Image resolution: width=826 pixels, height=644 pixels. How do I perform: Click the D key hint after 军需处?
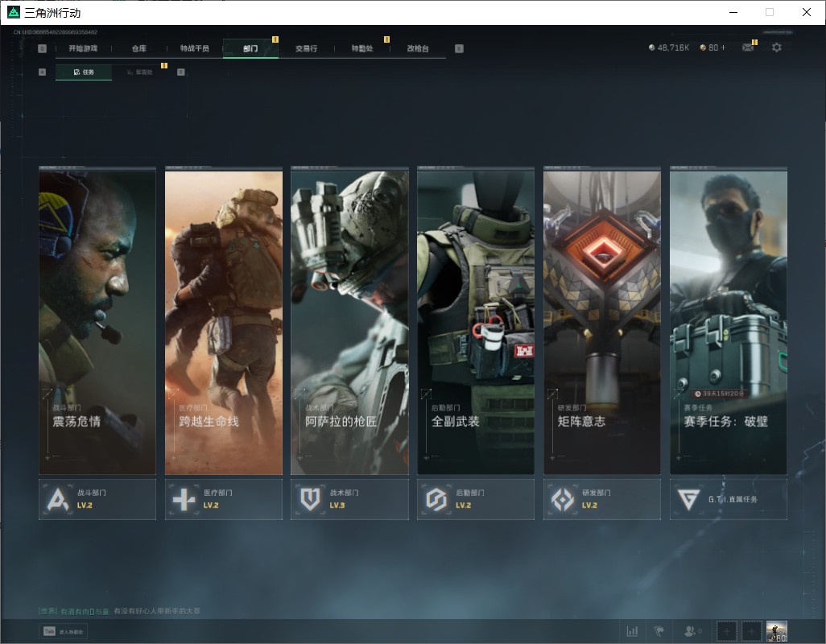pos(180,72)
